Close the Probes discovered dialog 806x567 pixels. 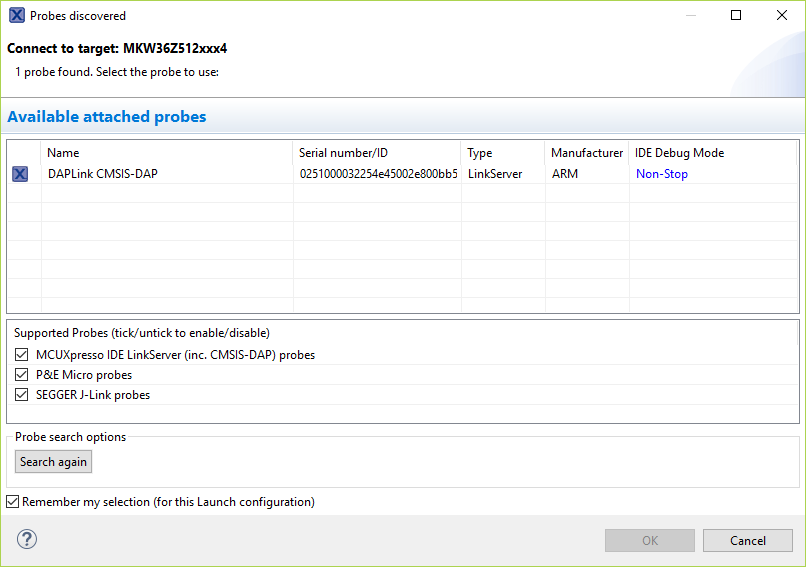click(x=782, y=16)
